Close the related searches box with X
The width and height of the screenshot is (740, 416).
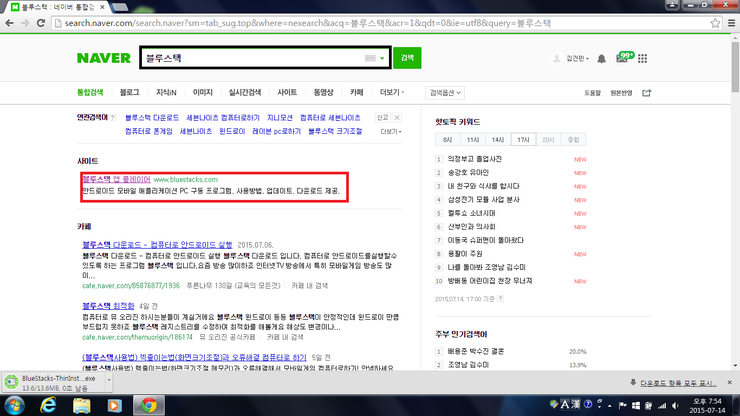[x=397, y=118]
